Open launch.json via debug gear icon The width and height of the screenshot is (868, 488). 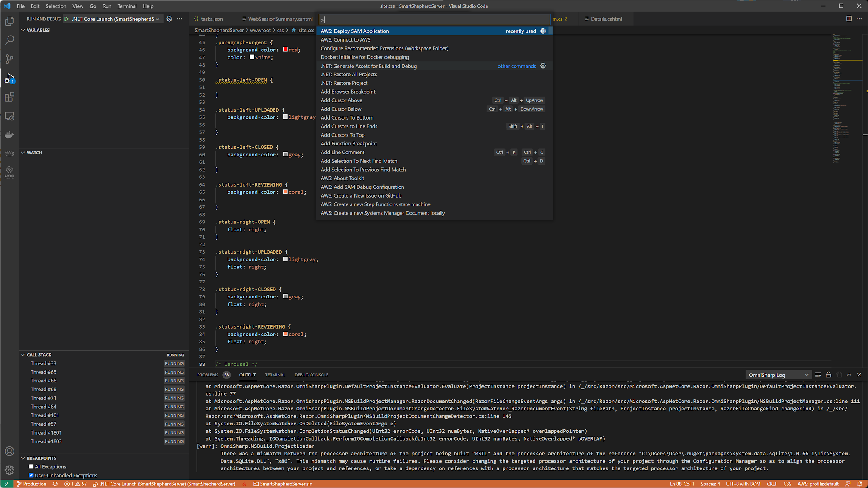tap(169, 19)
